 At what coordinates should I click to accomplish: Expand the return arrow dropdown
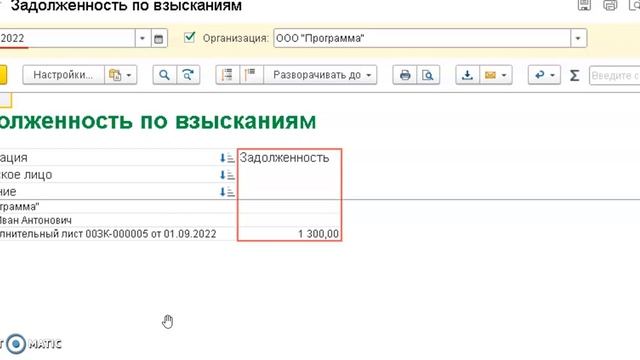(x=553, y=75)
